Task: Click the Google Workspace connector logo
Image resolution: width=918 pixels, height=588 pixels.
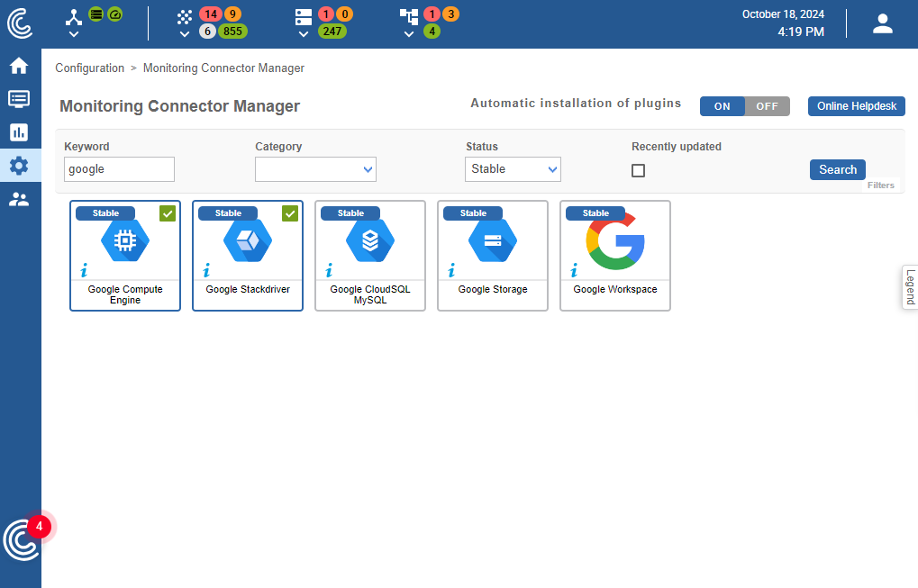Action: click(615, 241)
